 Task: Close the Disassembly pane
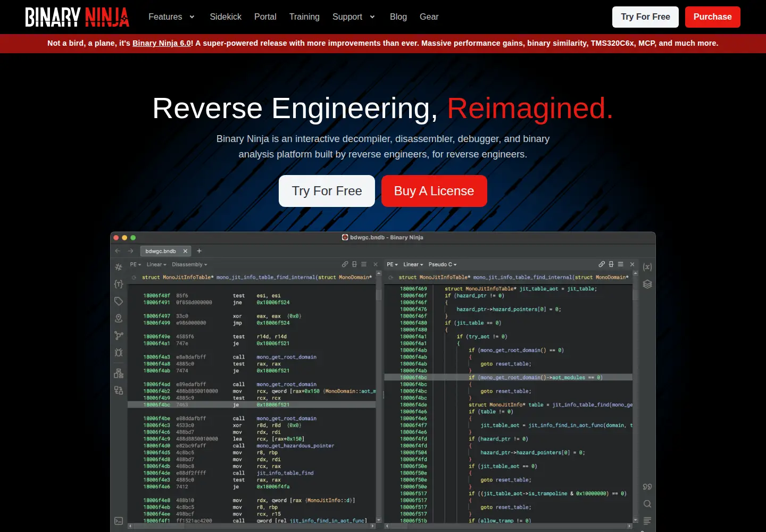click(376, 264)
